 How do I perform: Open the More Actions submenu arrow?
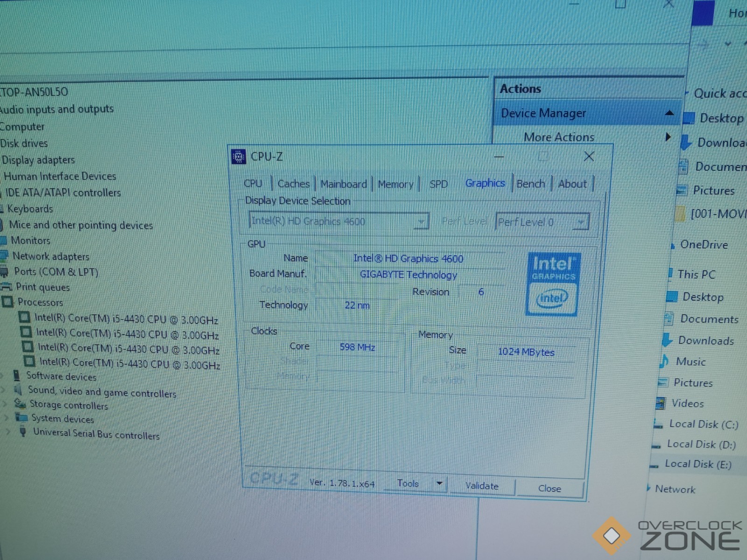[x=669, y=137]
